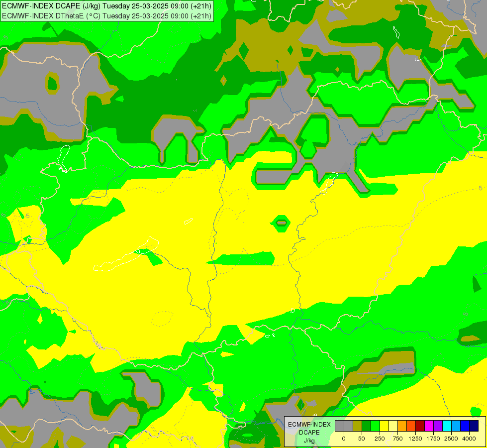
Task: Click the medium blue legend swatch
Action: click(465, 426)
